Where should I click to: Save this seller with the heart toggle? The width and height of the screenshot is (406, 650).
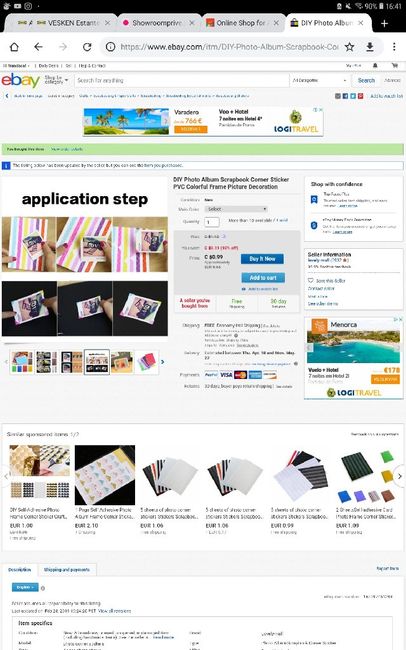(311, 281)
